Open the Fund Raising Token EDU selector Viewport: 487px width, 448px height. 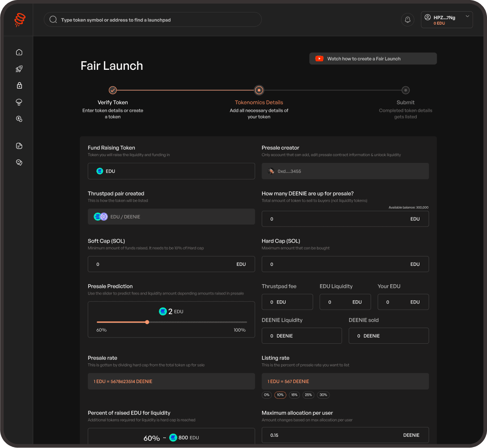(171, 171)
